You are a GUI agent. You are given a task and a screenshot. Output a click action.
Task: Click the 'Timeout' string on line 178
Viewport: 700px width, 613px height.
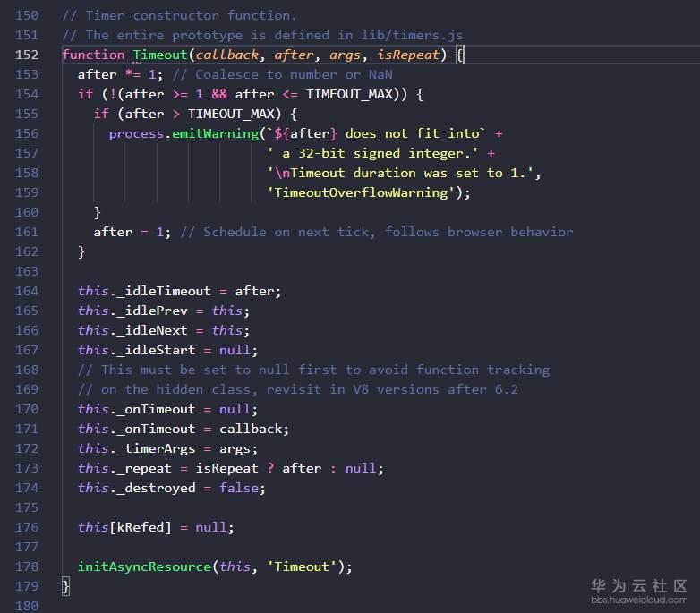[x=302, y=566]
